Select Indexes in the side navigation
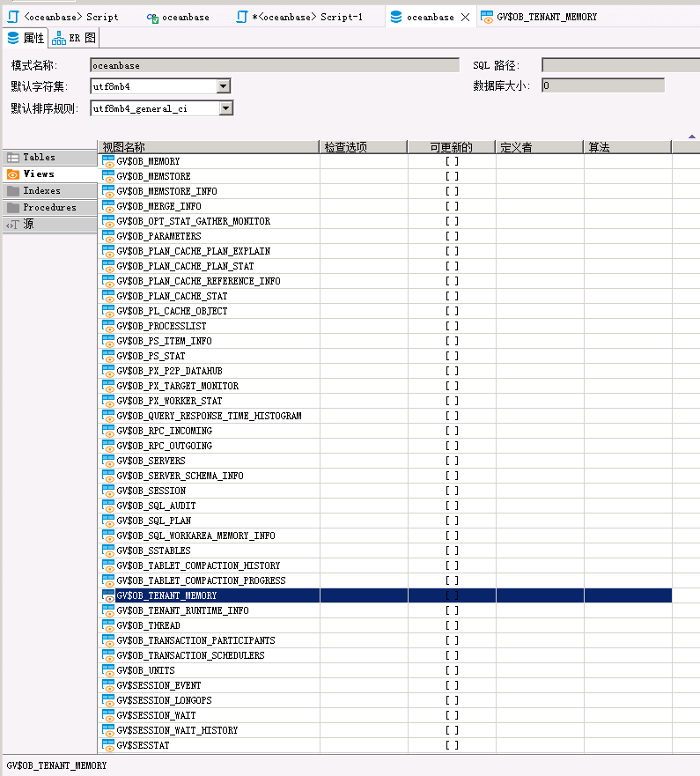Image resolution: width=700 pixels, height=776 pixels. [x=50, y=190]
